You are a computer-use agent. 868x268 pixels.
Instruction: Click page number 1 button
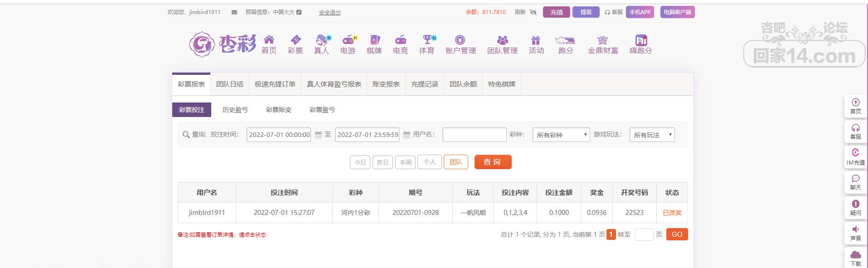[611, 234]
